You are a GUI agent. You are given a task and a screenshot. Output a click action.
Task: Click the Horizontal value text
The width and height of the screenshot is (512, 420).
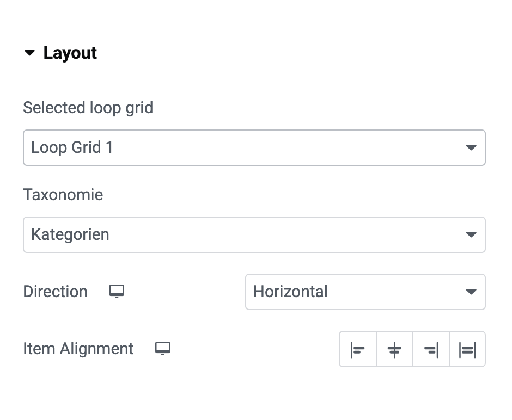(290, 292)
